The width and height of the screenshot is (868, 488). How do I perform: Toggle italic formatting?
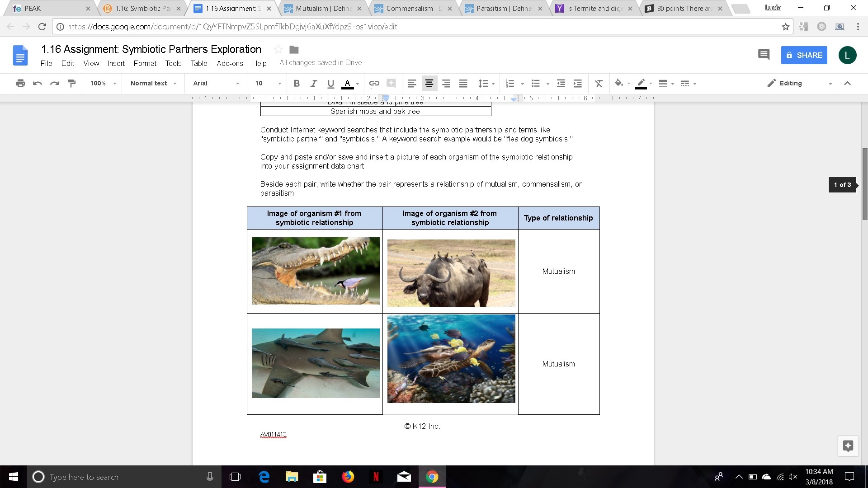313,83
